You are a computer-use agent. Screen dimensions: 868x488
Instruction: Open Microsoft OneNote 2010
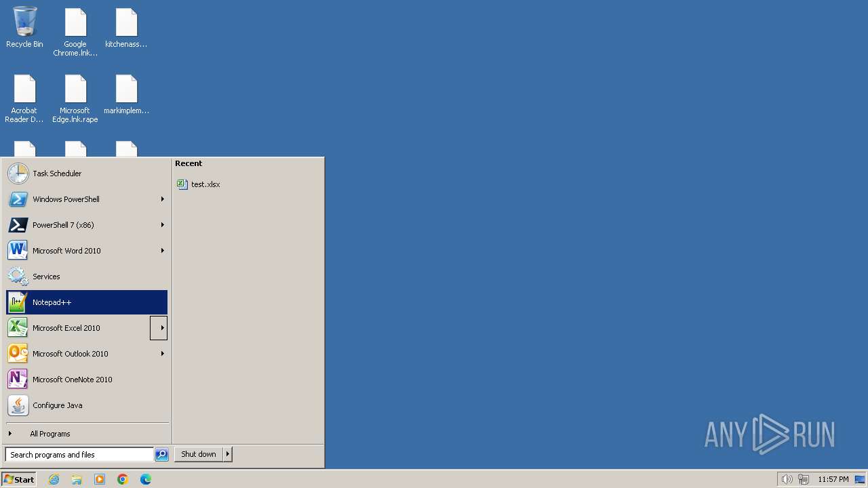point(87,380)
